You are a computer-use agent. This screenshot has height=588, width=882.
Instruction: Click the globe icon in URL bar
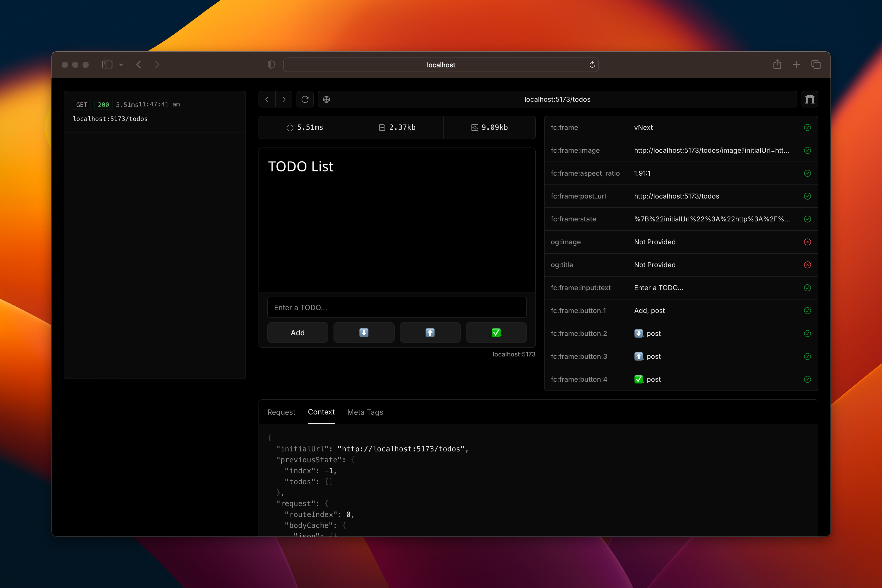326,99
